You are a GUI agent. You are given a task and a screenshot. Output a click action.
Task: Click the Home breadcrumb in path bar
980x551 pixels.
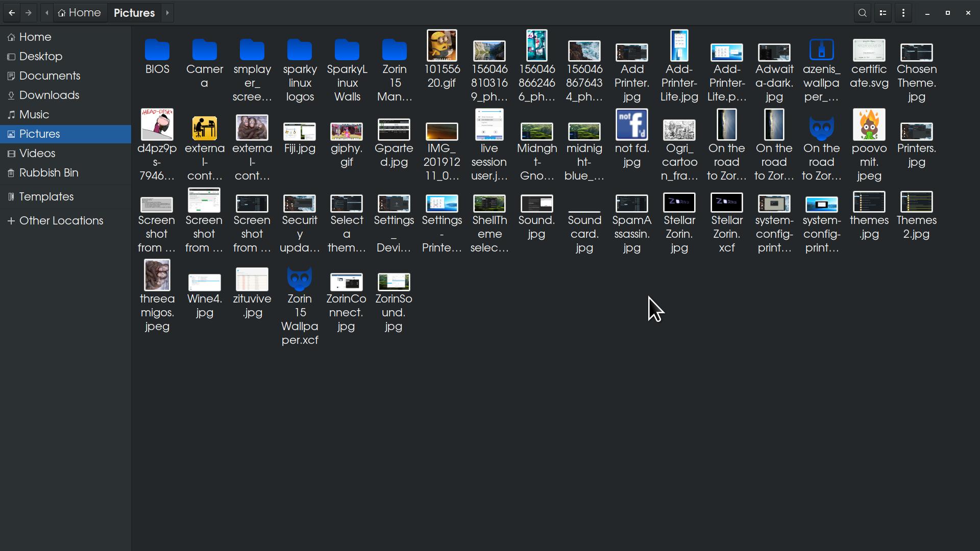point(79,13)
